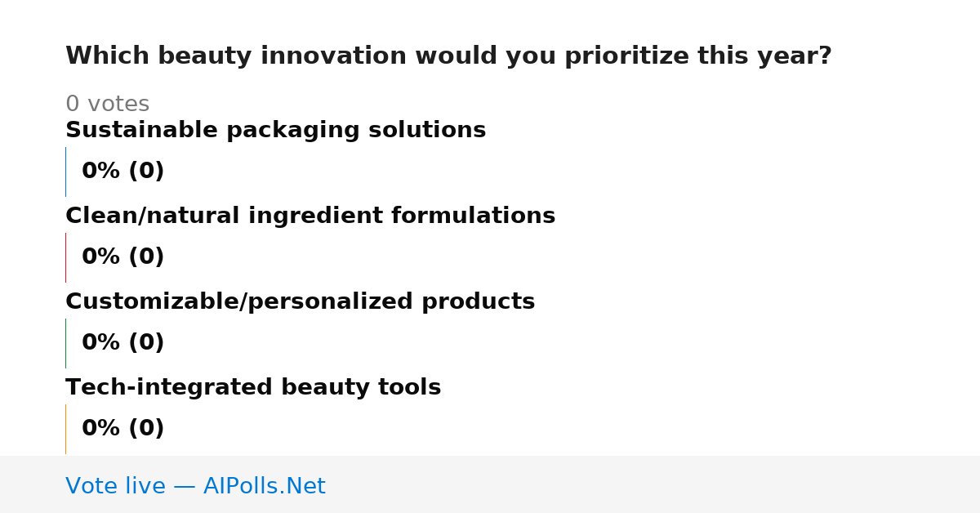Image resolution: width=980 pixels, height=513 pixels.
Task: Open the Vote live AIPolls.Net link
Action: (x=195, y=486)
